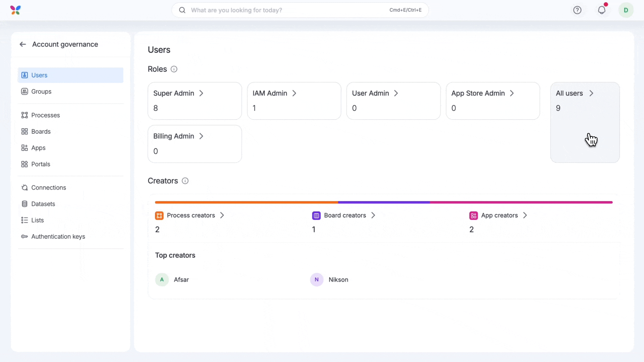Open top creator Afsar
The height and width of the screenshot is (362, 644).
pos(181,280)
